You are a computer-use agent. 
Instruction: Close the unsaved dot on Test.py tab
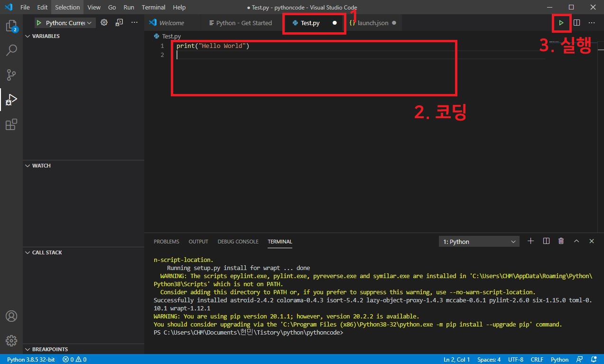click(x=335, y=23)
